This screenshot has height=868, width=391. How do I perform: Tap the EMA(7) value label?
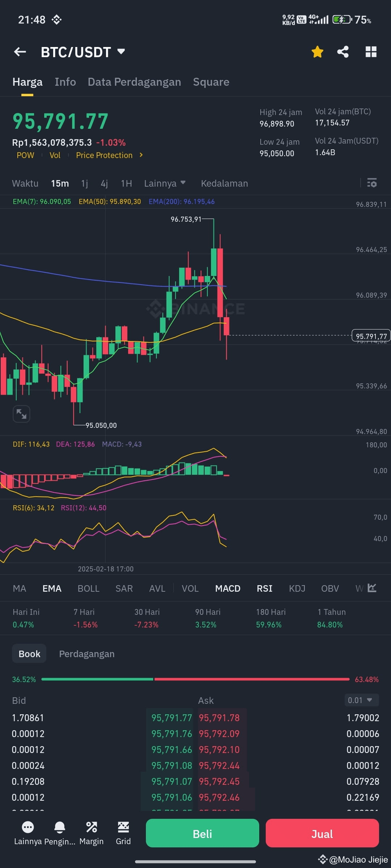tap(42, 201)
